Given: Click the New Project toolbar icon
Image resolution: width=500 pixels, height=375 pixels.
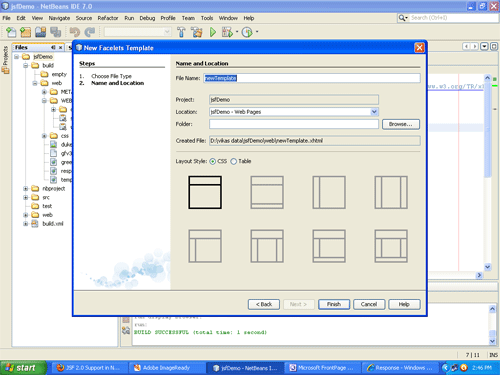Looking at the screenshot, I should pos(26,32).
